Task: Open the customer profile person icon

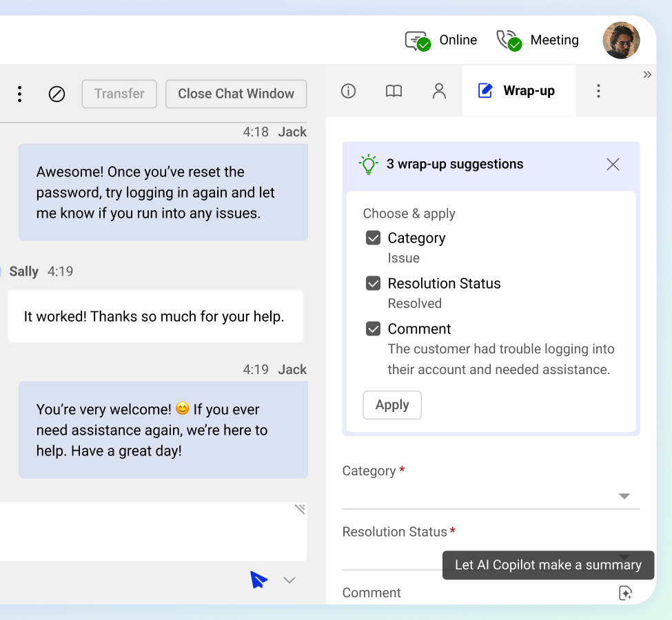Action: [439, 91]
